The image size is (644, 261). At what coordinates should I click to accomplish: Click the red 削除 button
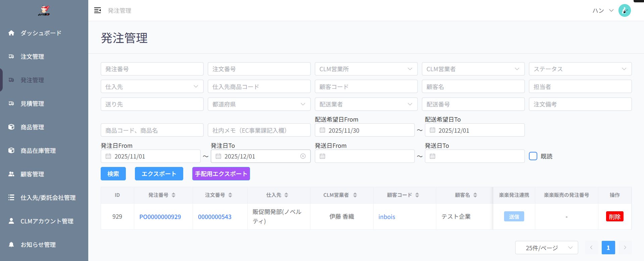point(614,217)
